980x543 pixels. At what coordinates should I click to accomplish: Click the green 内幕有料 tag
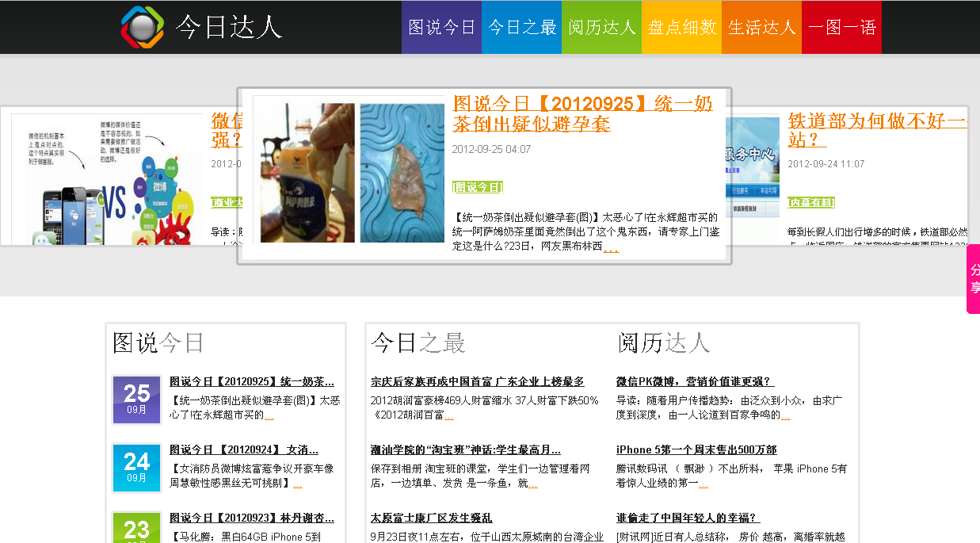tap(811, 202)
